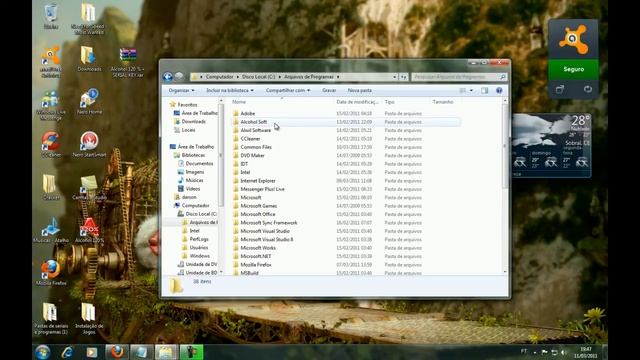Open Windows Media Player from taskbar

92,352
